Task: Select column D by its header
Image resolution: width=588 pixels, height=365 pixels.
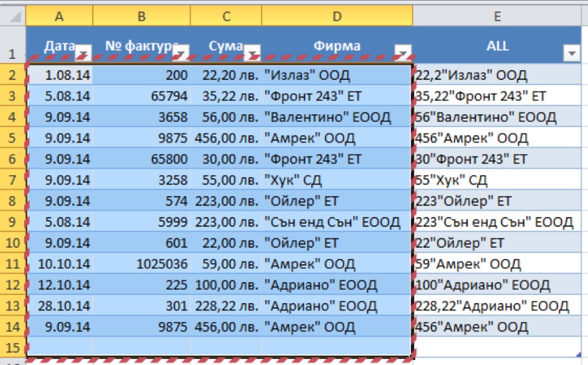Action: (x=337, y=16)
